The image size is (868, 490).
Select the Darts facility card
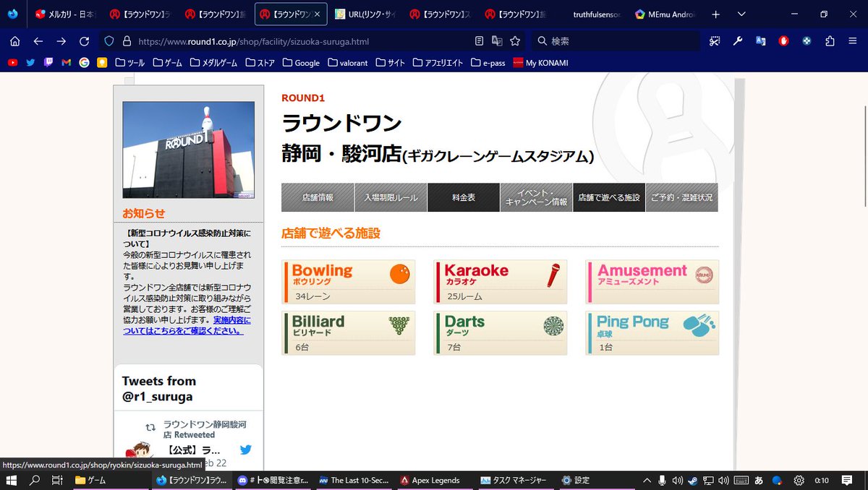[501, 333]
